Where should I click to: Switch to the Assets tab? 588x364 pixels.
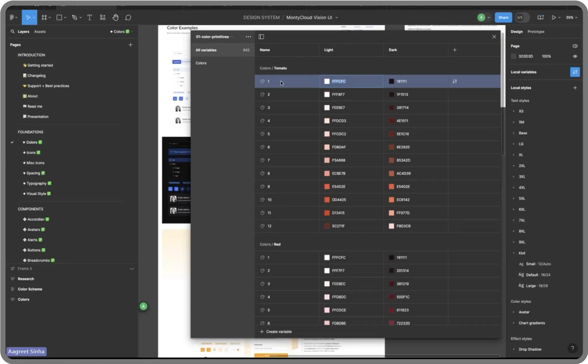click(40, 32)
